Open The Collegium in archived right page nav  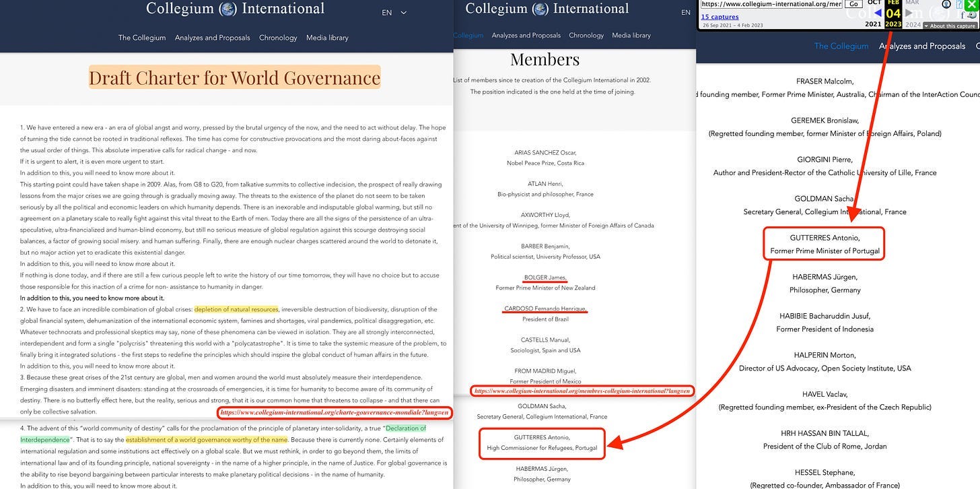841,46
